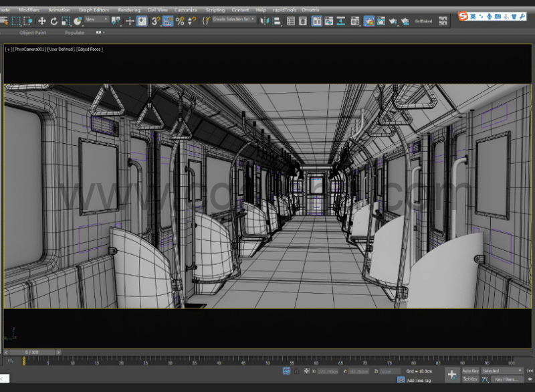The height and width of the screenshot is (392, 535).
Task: Click the time slider showing 0 / 100
Action: coord(31,352)
